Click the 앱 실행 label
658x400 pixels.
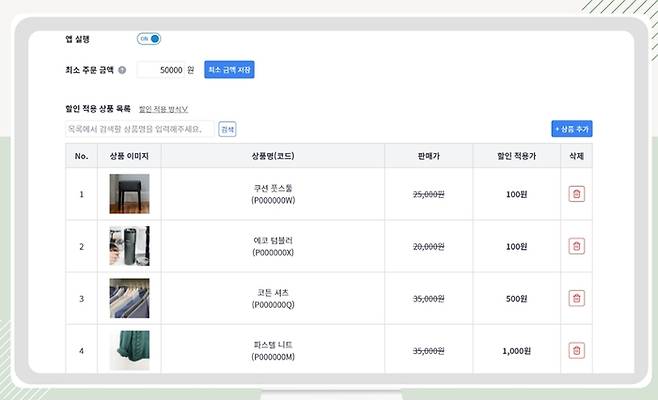[x=77, y=39]
